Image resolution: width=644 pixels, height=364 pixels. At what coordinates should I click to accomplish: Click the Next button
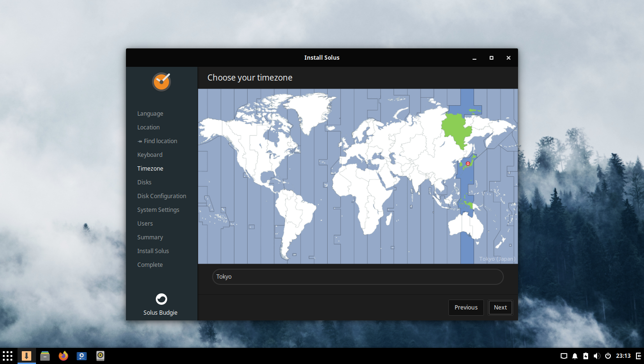pos(500,308)
